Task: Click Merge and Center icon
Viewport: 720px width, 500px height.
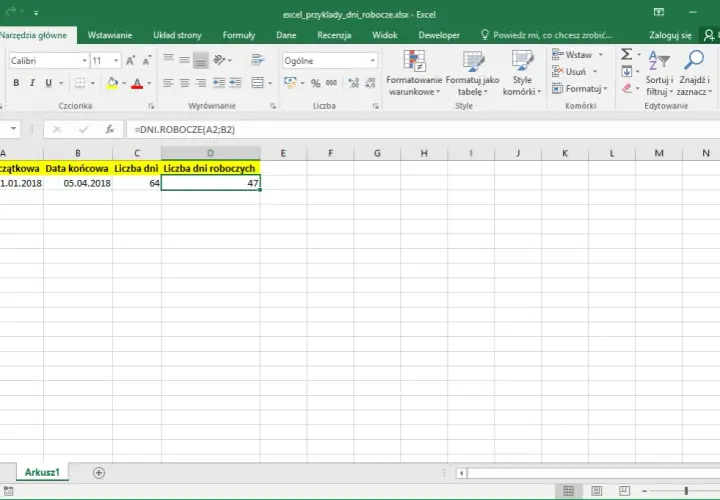Action: click(258, 83)
